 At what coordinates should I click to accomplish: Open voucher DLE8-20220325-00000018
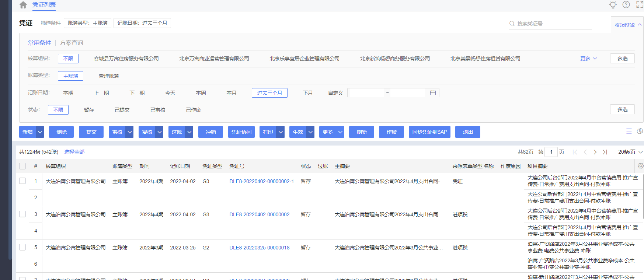coord(260,248)
